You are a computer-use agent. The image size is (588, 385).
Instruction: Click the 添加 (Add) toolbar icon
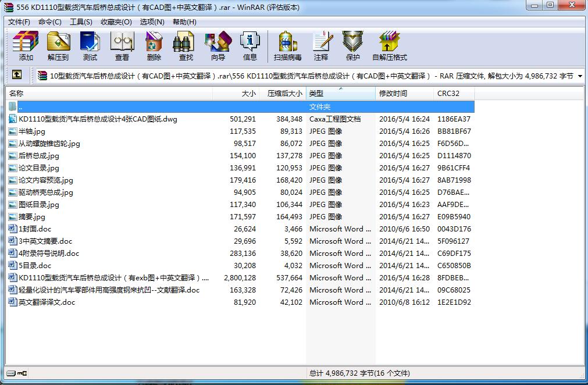coord(26,41)
